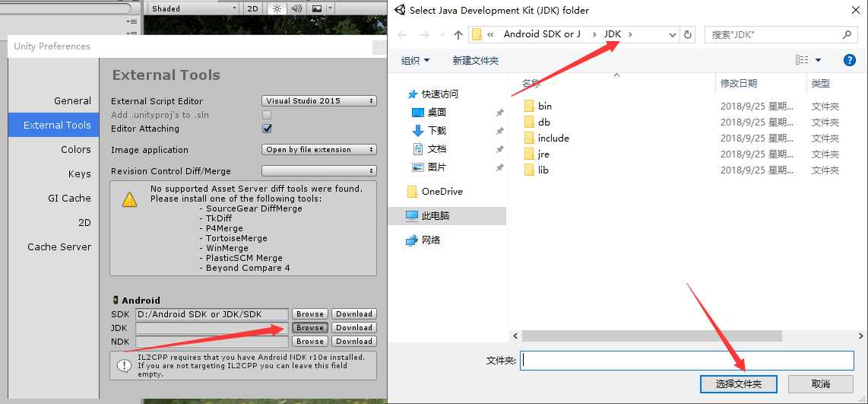Open Revision Control Diff/Merge dropdown

click(319, 170)
